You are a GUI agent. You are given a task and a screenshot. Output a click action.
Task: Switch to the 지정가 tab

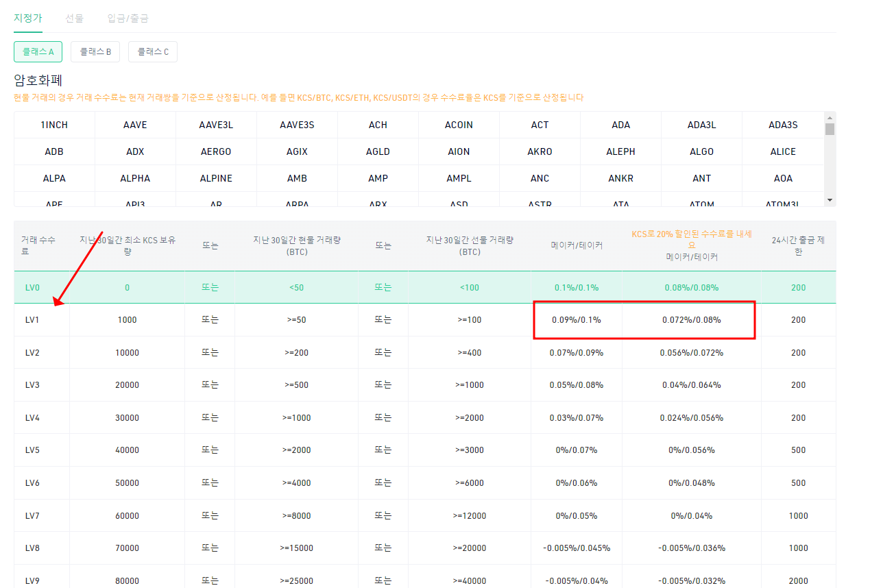[x=28, y=19]
